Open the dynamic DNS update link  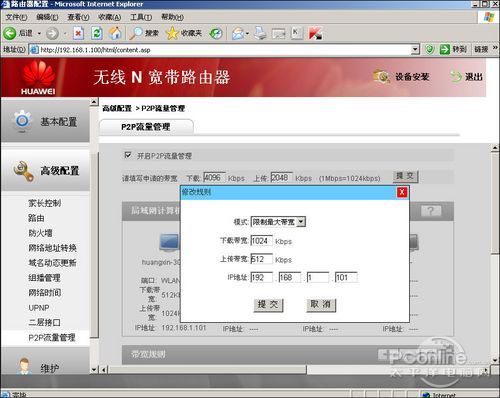click(52, 263)
